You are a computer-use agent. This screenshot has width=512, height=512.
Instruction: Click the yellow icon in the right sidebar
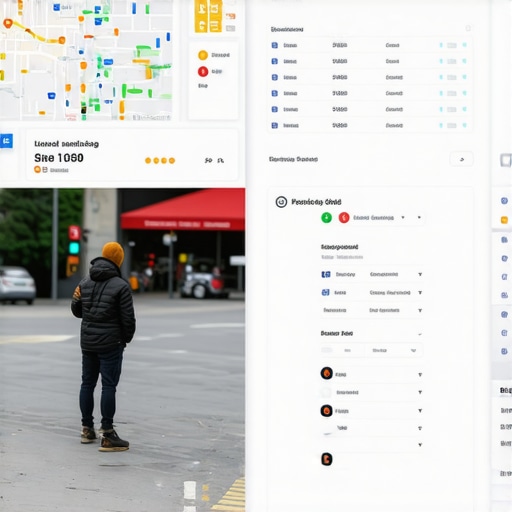504,220
